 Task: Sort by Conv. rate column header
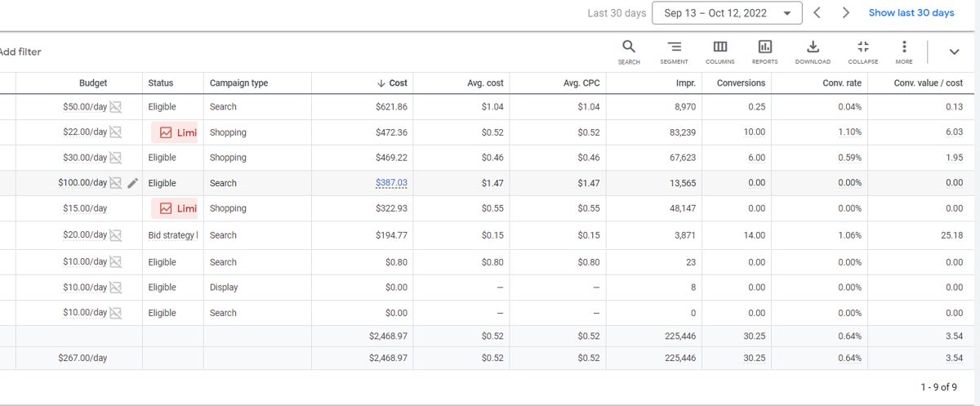click(x=842, y=83)
